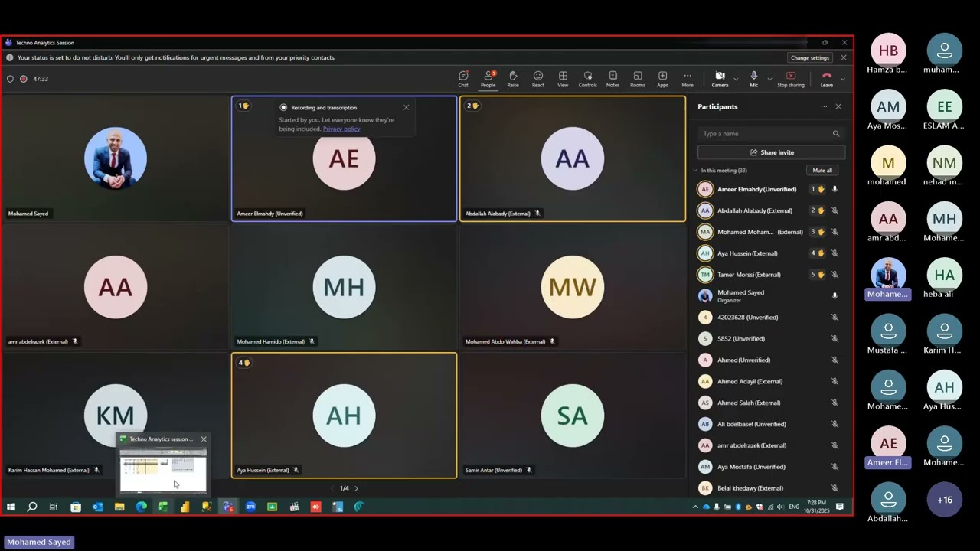980x551 pixels.
Task: Open the Privacy policy link
Action: [341, 129]
